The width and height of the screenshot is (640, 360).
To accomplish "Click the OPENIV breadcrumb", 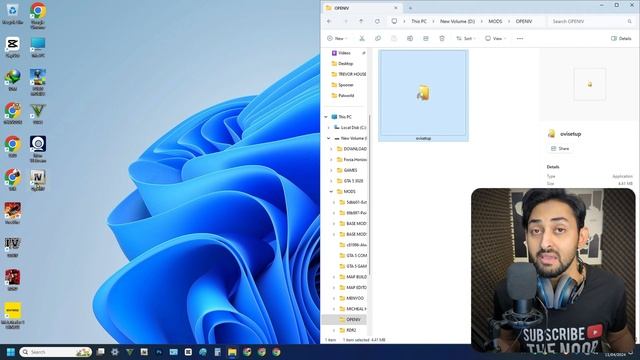I will [x=524, y=21].
